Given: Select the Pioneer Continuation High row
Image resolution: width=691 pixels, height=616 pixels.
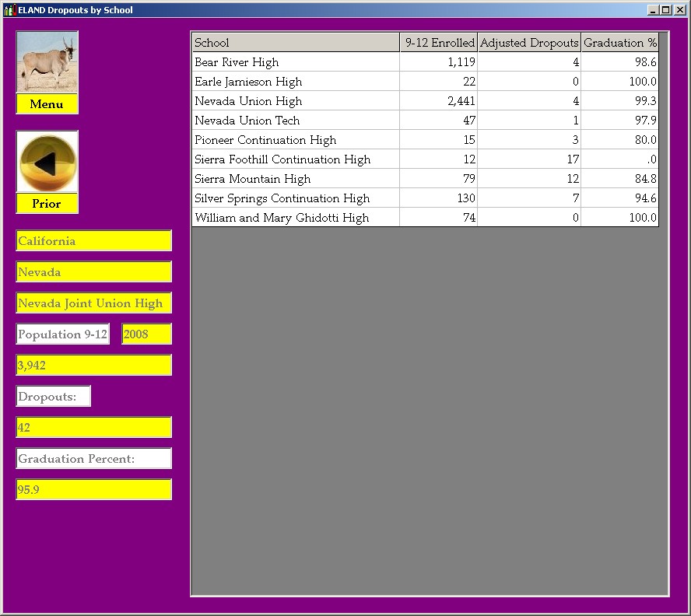Looking at the screenshot, I should coord(426,140).
